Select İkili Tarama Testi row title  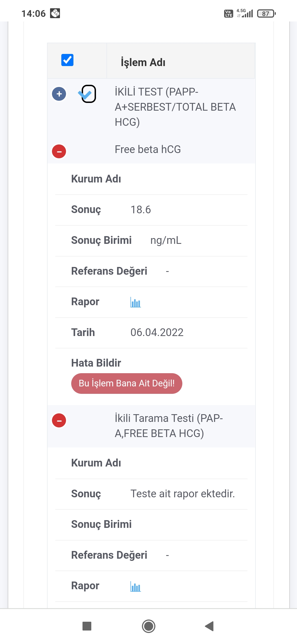pyautogui.click(x=169, y=426)
